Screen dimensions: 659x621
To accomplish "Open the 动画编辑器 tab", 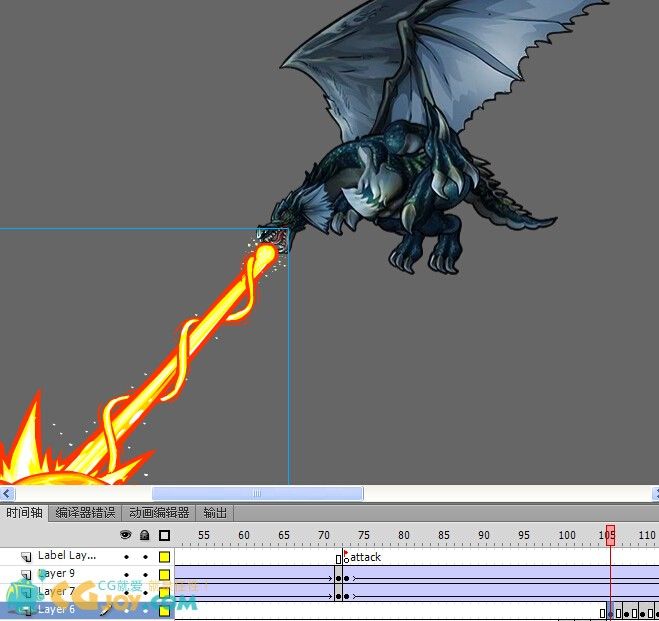I will pyautogui.click(x=159, y=513).
